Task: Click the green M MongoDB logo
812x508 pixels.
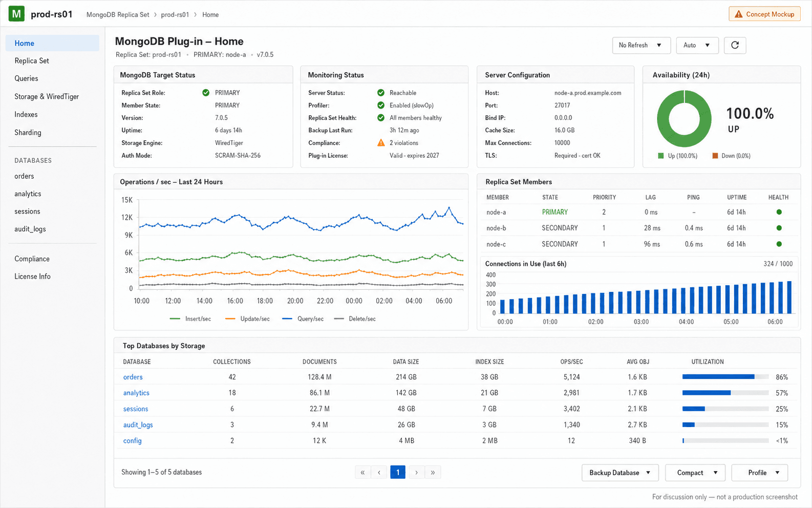Action: (16, 14)
